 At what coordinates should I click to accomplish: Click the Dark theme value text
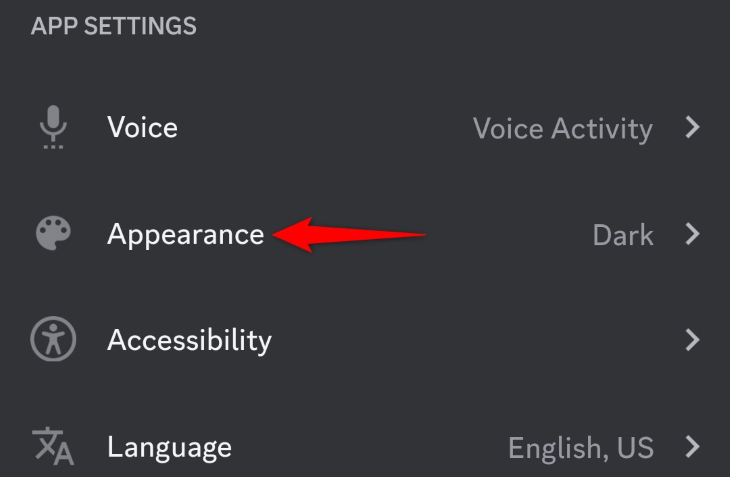click(x=623, y=235)
